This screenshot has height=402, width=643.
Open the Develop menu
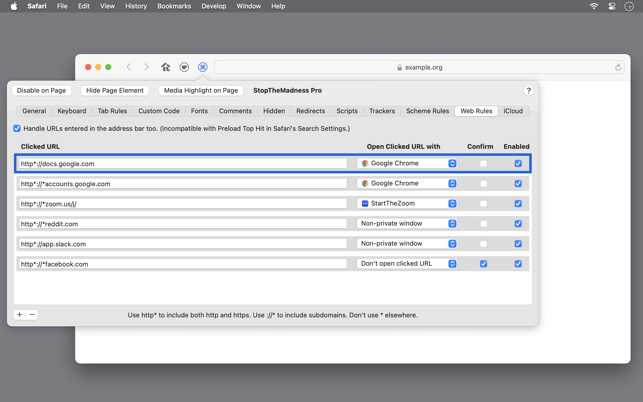pos(214,6)
